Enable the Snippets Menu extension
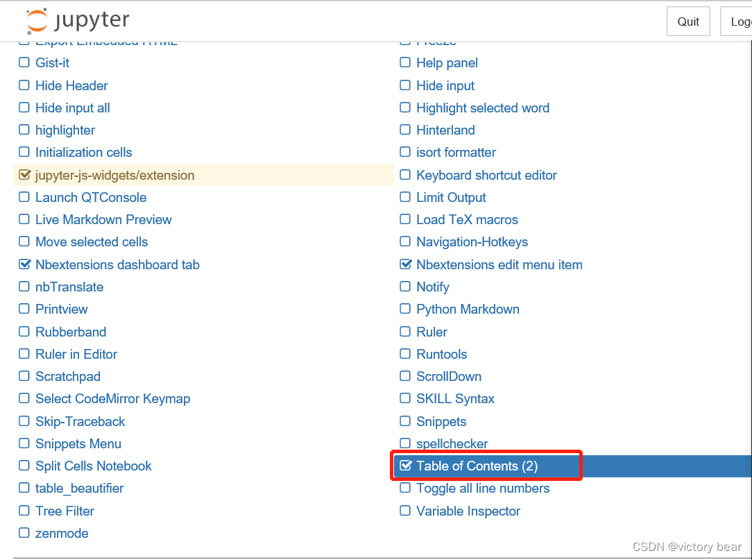This screenshot has width=752, height=560. coord(24,443)
